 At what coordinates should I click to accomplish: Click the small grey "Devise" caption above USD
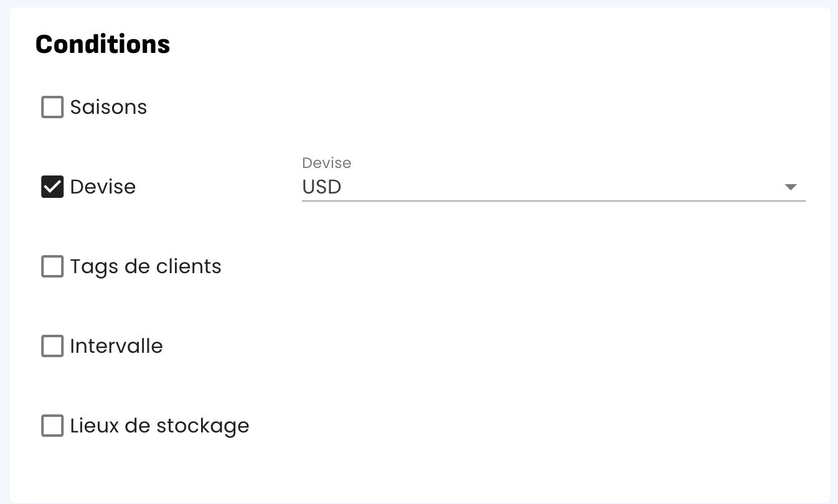click(x=326, y=163)
